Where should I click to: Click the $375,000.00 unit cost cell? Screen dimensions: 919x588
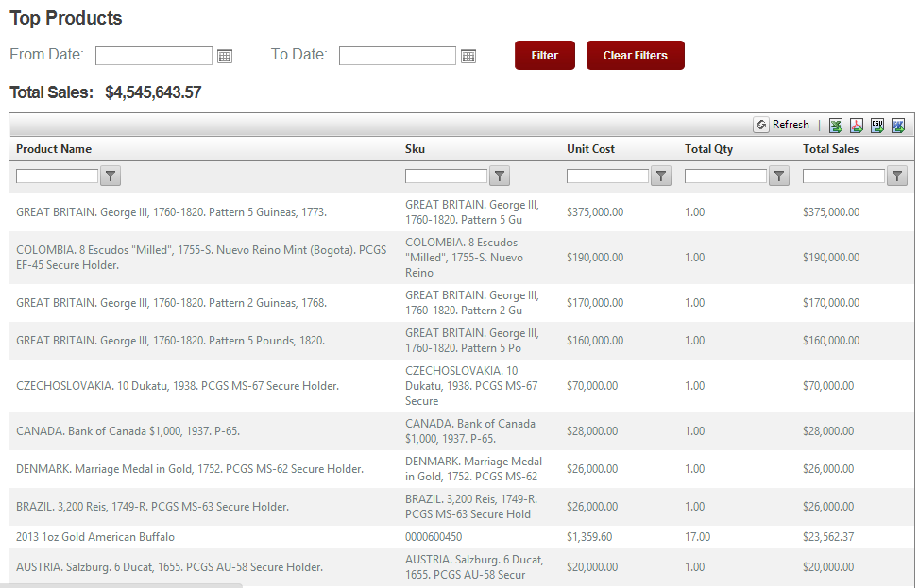click(x=595, y=212)
